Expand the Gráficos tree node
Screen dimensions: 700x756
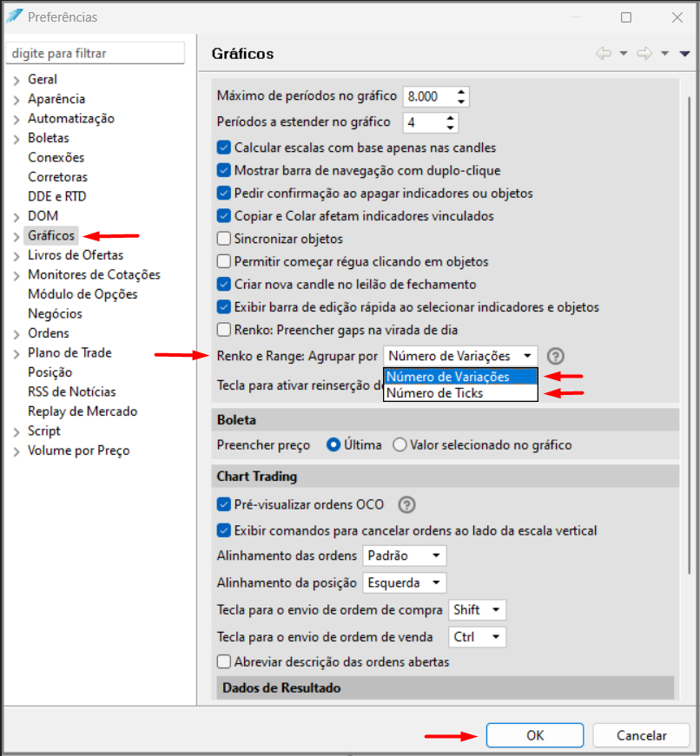point(17,236)
